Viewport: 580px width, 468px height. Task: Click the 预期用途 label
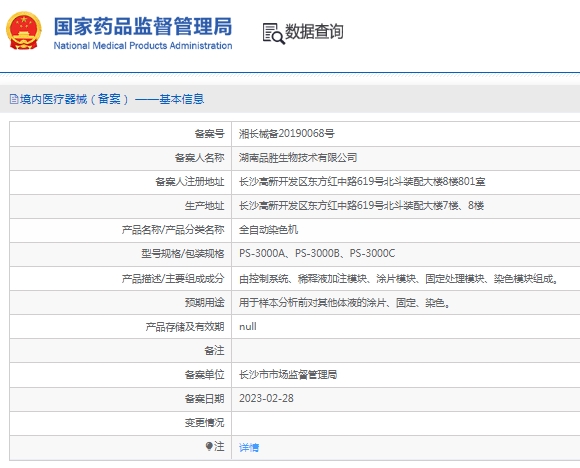pos(205,303)
